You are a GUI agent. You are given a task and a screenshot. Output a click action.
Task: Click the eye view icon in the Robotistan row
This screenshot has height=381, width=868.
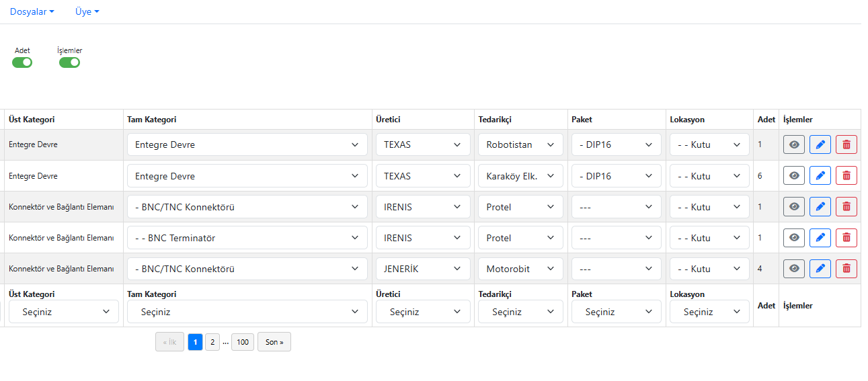click(x=793, y=144)
